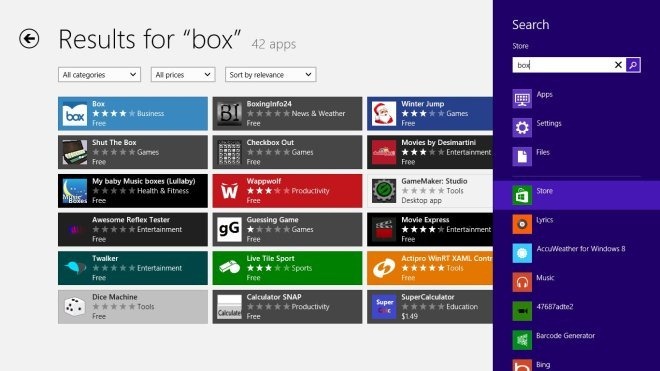This screenshot has width=660, height=371.
Task: Click the search magnifier button
Action: 633,65
